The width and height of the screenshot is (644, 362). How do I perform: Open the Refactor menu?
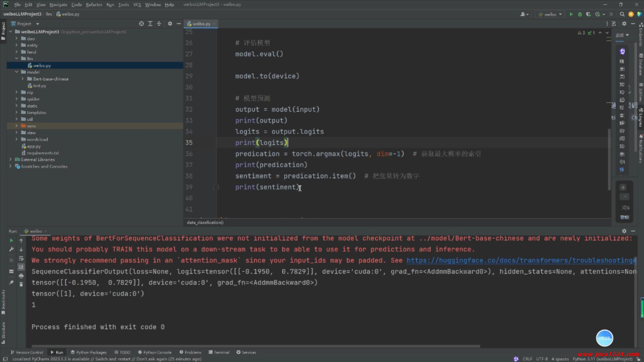pyautogui.click(x=94, y=5)
